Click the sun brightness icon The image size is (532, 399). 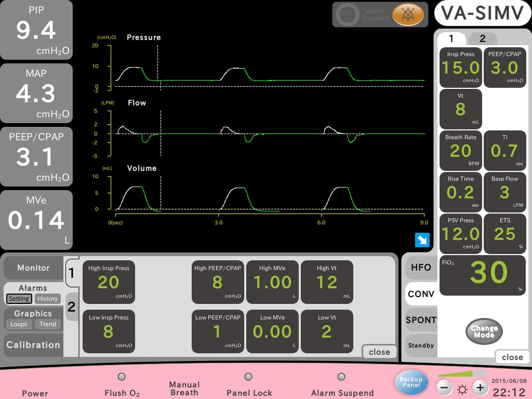point(462,389)
